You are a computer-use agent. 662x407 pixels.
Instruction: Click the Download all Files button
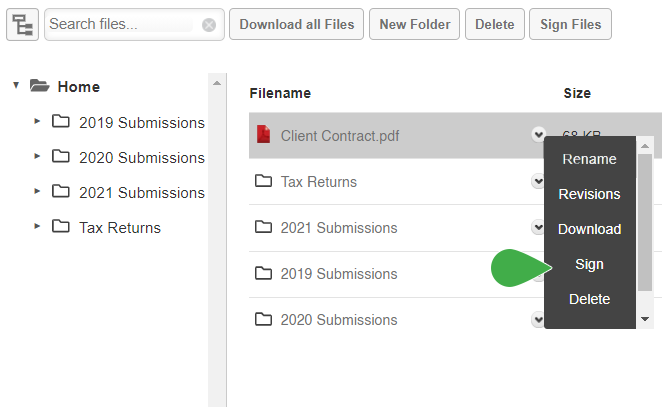pyautogui.click(x=296, y=24)
